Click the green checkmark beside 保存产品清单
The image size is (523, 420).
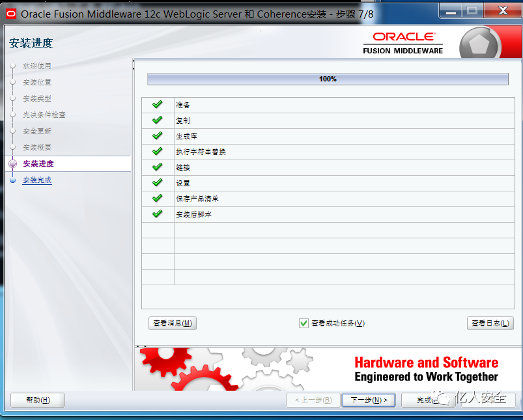click(x=158, y=198)
